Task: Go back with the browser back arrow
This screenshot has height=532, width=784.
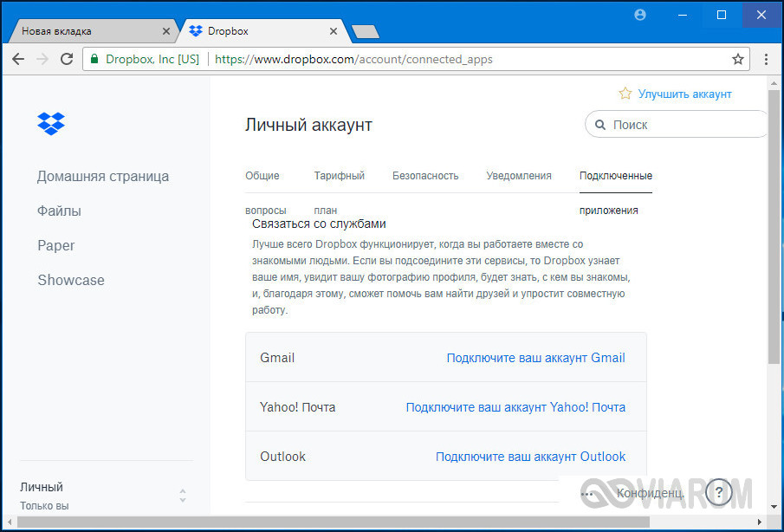Action: (x=18, y=60)
